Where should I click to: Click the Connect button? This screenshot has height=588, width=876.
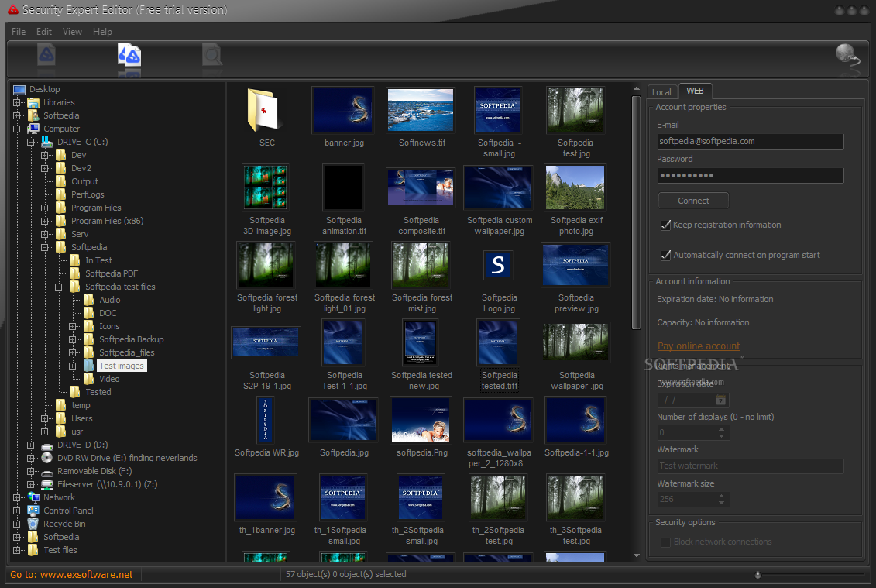pyautogui.click(x=693, y=201)
